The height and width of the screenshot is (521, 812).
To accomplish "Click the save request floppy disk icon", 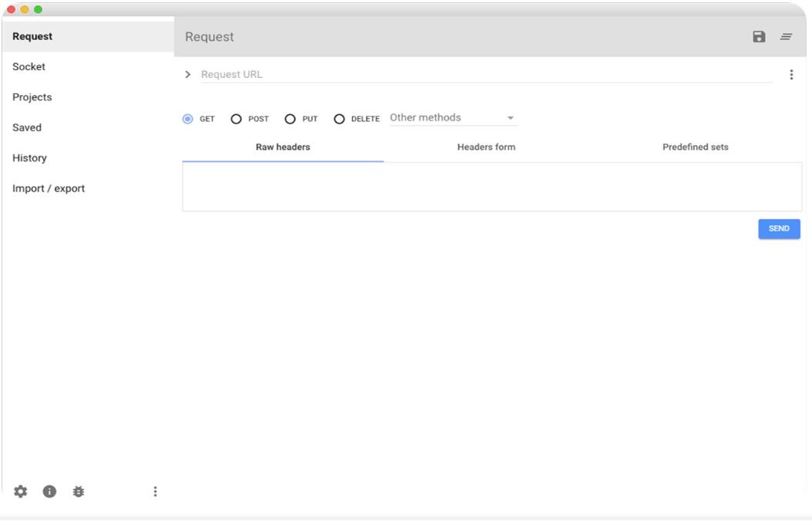I will coord(759,37).
